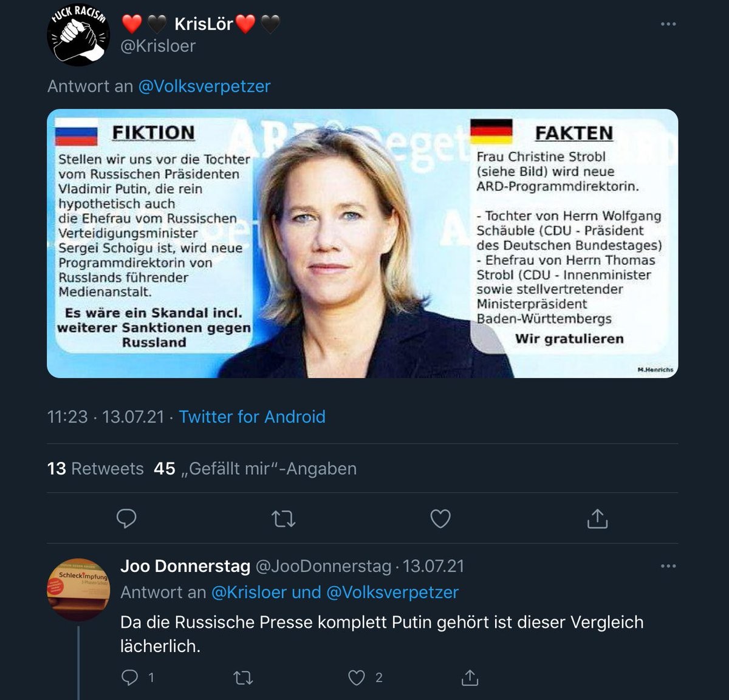Open KrisLör's profile picture

click(x=78, y=35)
